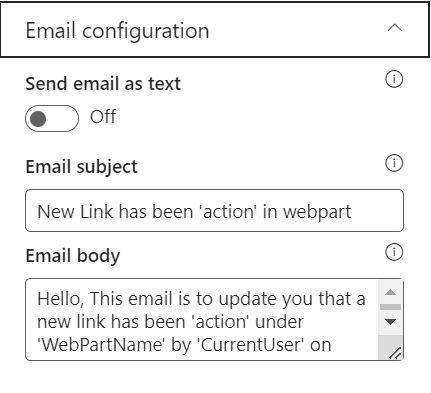The width and height of the screenshot is (431, 393).
Task: Click info icon beside Email subject label
Action: point(394,163)
